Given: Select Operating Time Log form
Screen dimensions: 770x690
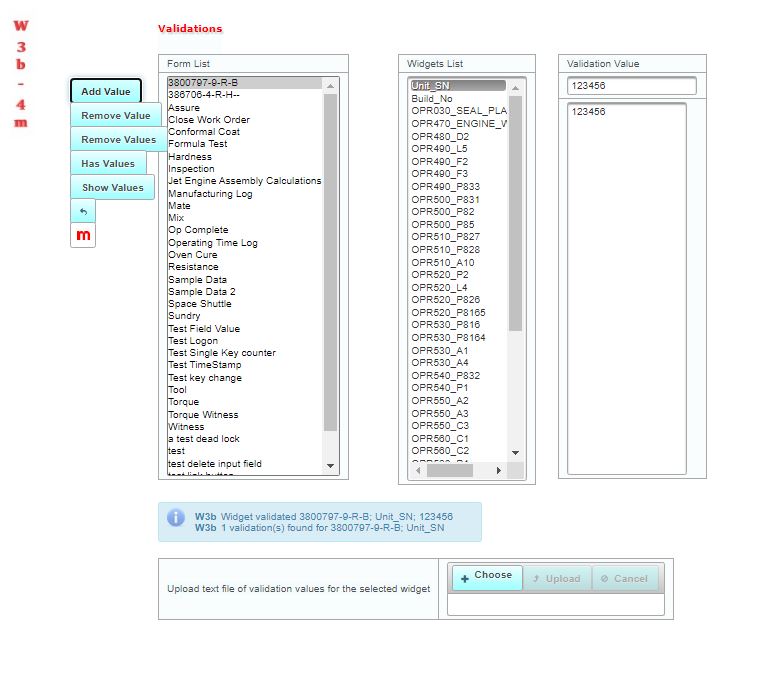Looking at the screenshot, I should click(x=245, y=243).
